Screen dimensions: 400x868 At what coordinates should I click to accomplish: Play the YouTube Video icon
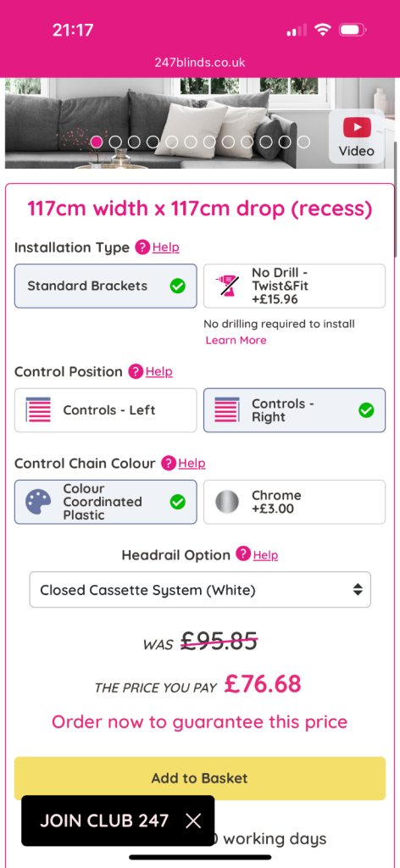tap(356, 136)
